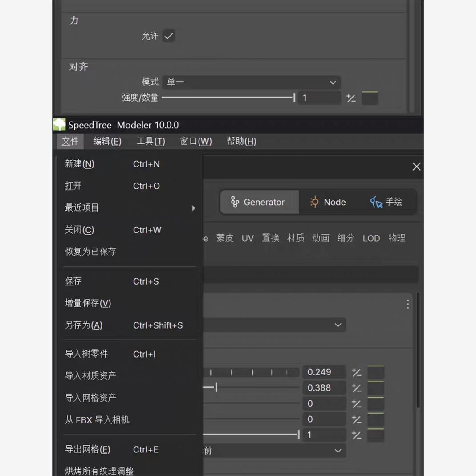Close the properties panel with X

(x=416, y=167)
